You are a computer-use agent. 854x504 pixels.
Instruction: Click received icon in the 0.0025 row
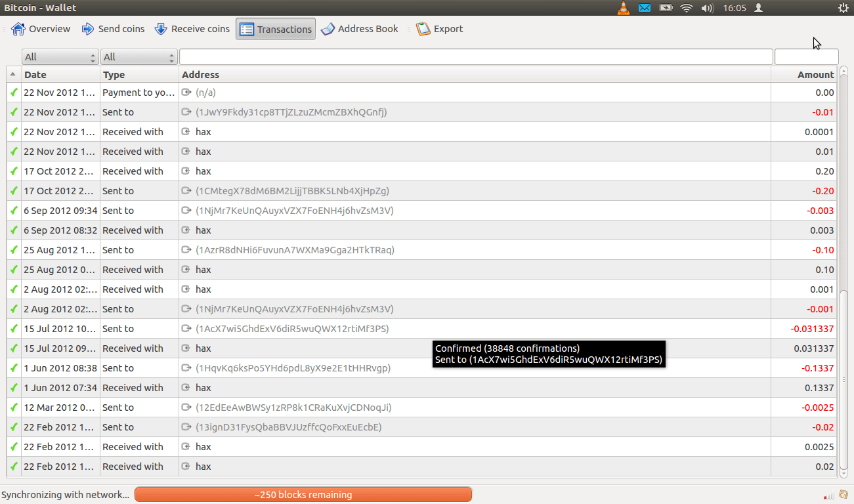coord(186,447)
